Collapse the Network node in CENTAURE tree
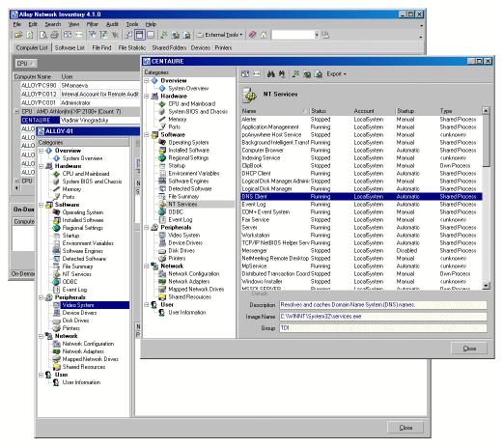Image resolution: width=503 pixels, height=448 pixels. [147, 266]
